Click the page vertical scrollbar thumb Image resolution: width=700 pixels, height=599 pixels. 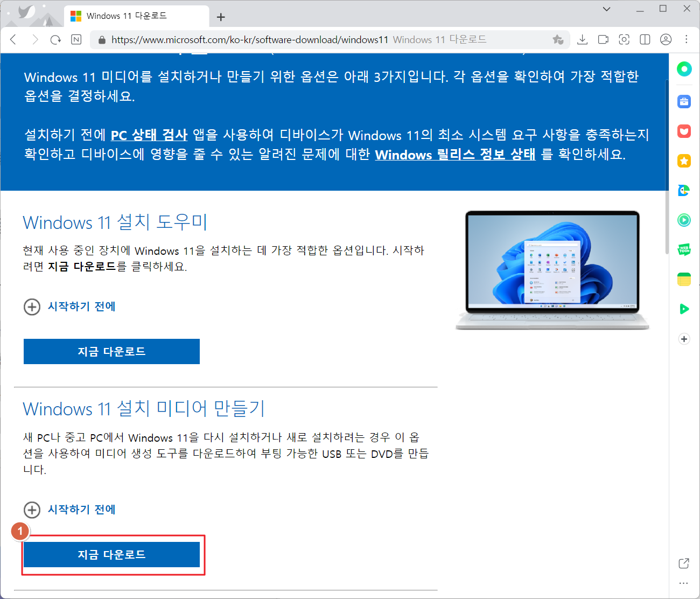(x=667, y=167)
